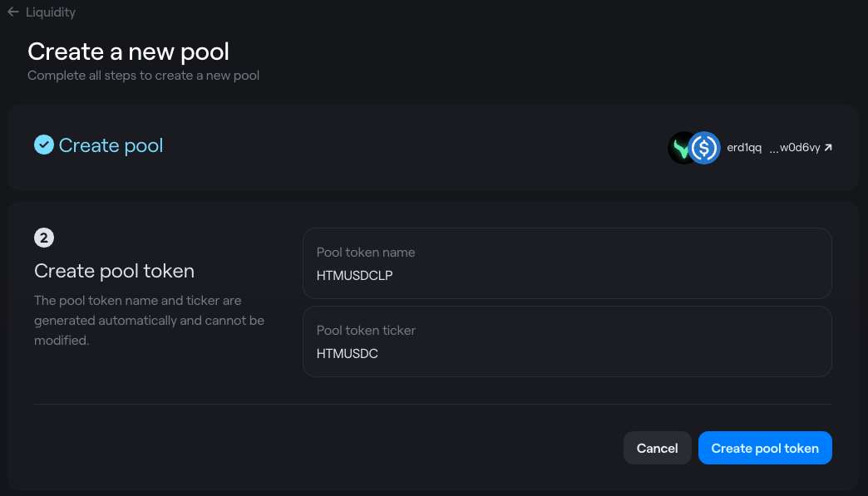This screenshot has height=496, width=868.
Task: Select the Create pool token step heading
Action: coord(114,271)
